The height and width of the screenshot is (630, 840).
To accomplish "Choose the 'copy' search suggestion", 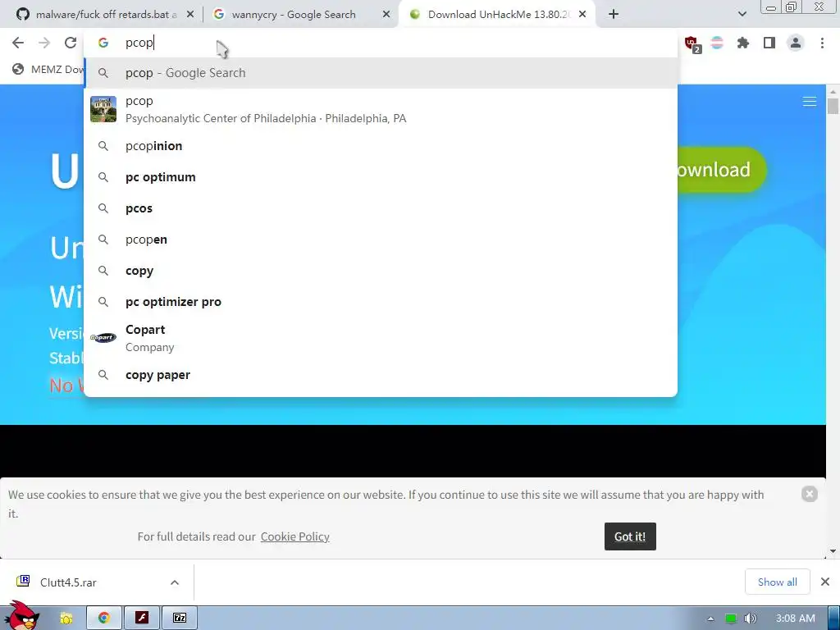I will coord(381,271).
